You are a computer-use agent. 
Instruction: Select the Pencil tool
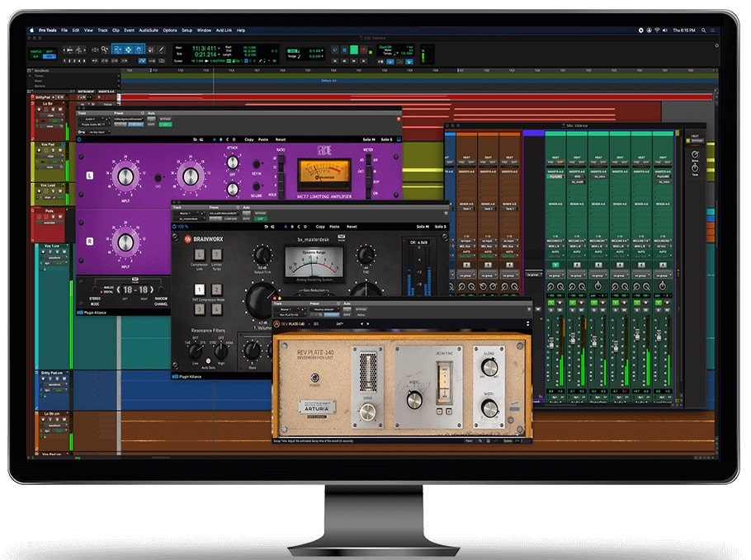point(162,49)
